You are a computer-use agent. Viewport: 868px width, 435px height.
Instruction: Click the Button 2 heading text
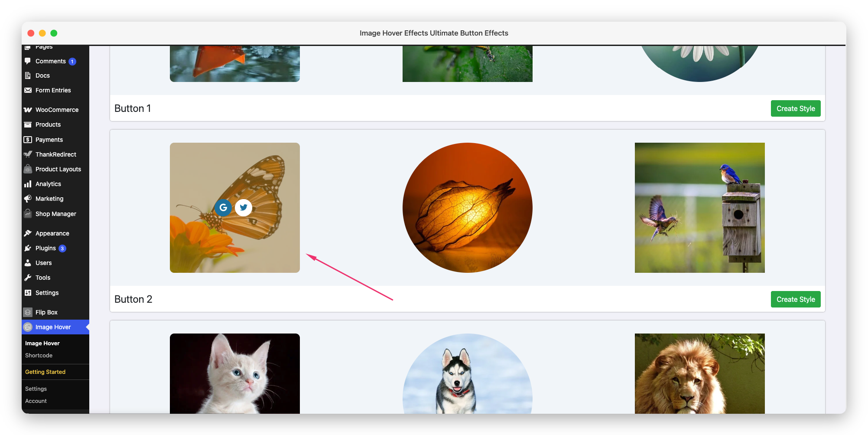tap(133, 299)
